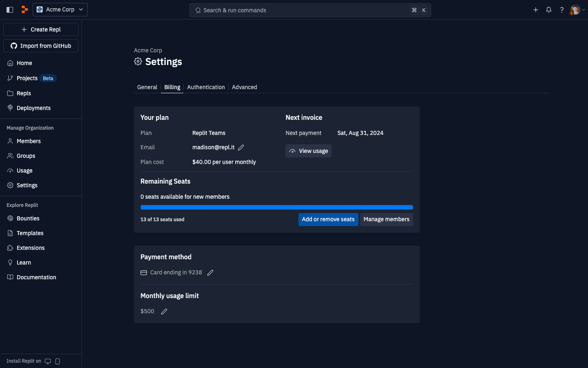
Task: Click the Home house icon
Action: tap(10, 63)
